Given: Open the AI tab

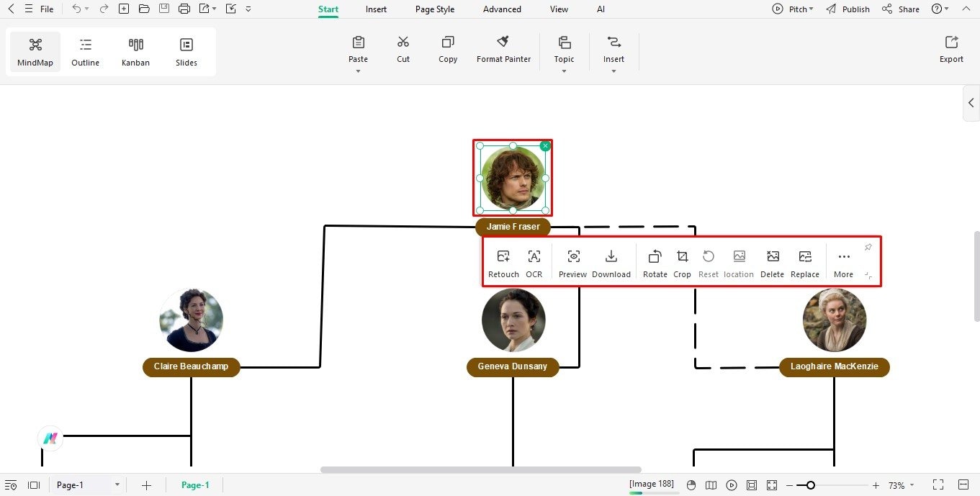Looking at the screenshot, I should coord(601,9).
